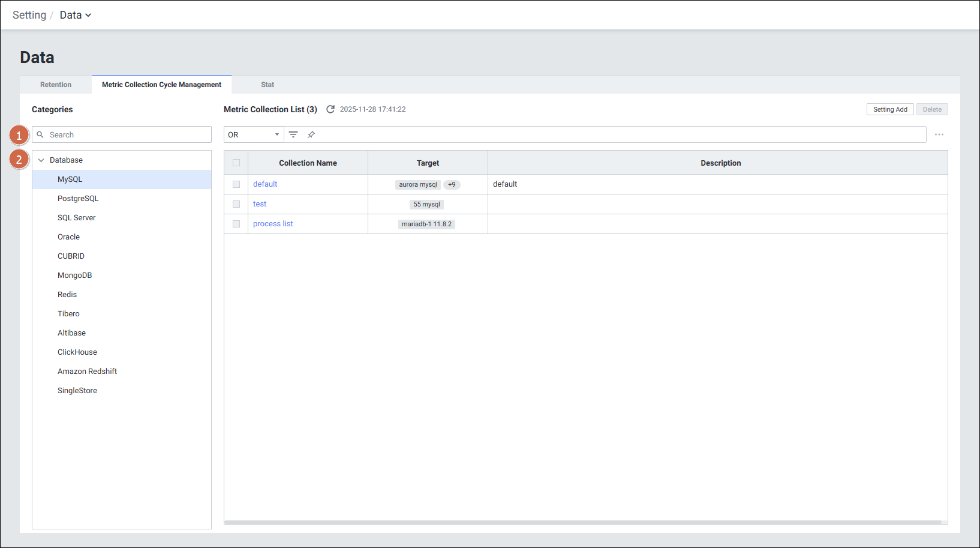This screenshot has height=548, width=980.
Task: Open the OR condition dropdown
Action: click(254, 134)
